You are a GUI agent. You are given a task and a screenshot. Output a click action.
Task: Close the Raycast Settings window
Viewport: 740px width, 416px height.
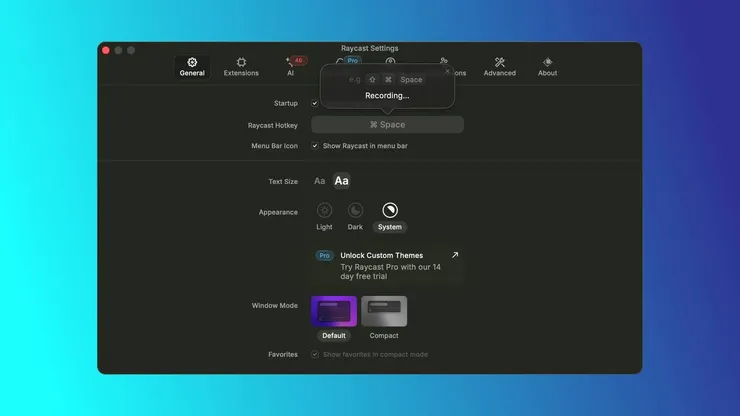106,51
